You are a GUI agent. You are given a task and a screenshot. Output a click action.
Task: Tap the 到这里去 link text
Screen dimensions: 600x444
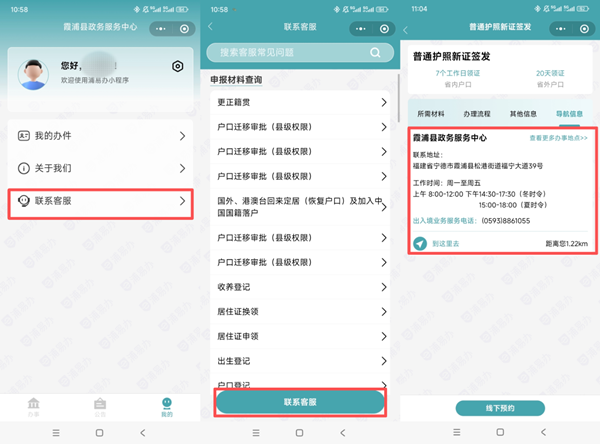pyautogui.click(x=446, y=243)
